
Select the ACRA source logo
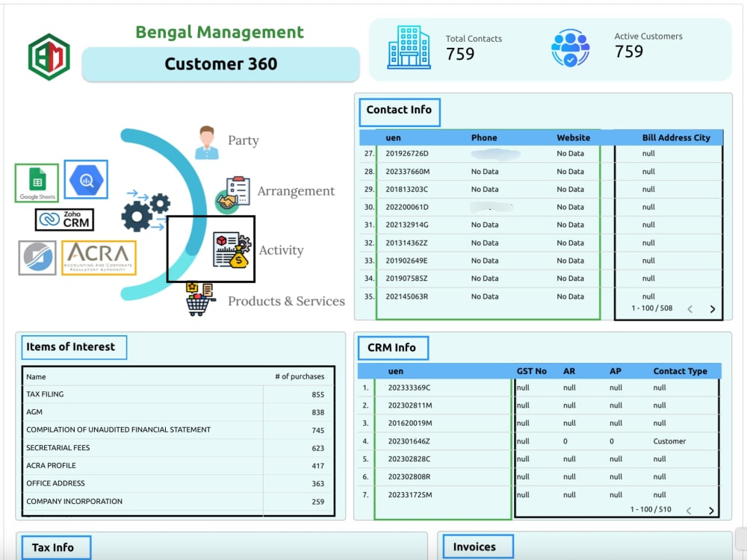(x=99, y=258)
